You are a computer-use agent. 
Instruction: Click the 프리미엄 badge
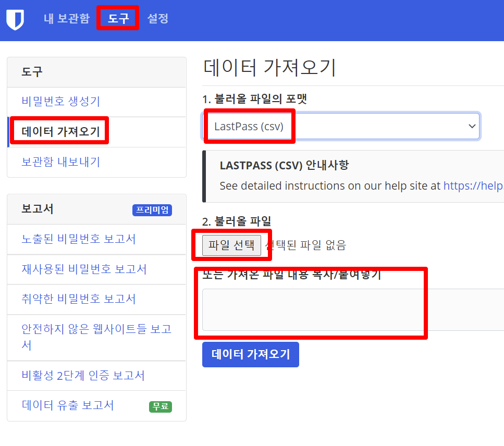(152, 210)
